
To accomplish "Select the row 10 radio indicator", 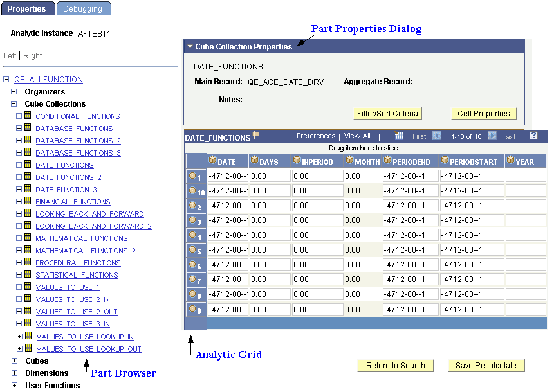I will tap(193, 191).
